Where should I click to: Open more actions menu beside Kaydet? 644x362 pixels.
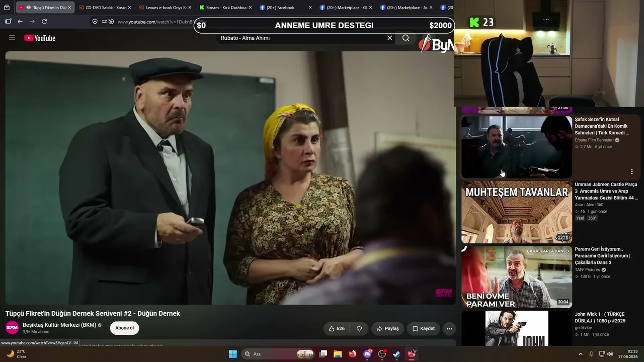449,329
